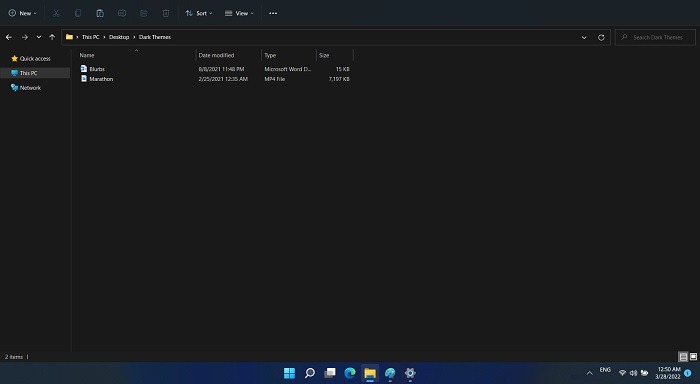Refresh the Dark Themes folder
The height and width of the screenshot is (384, 700).
click(x=601, y=38)
